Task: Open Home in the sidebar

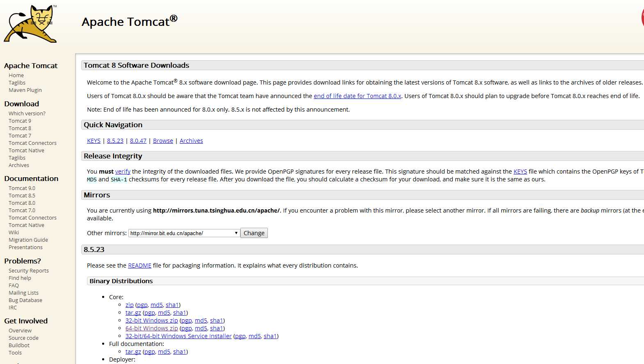Action: coord(16,76)
